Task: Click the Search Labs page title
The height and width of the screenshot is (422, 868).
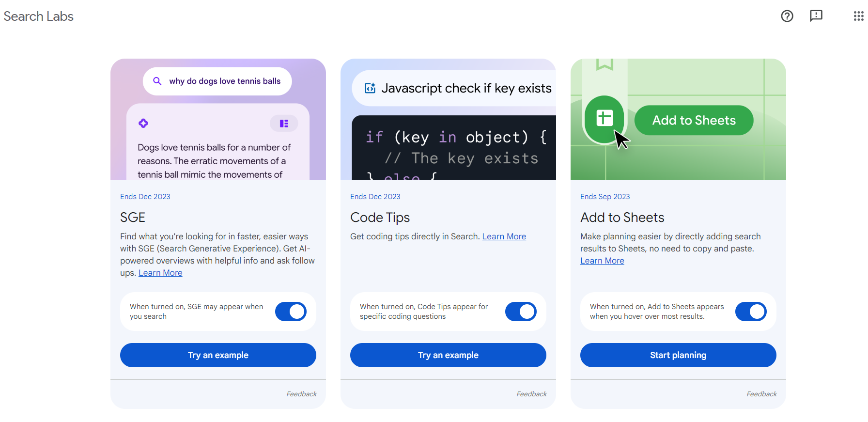Action: [39, 16]
